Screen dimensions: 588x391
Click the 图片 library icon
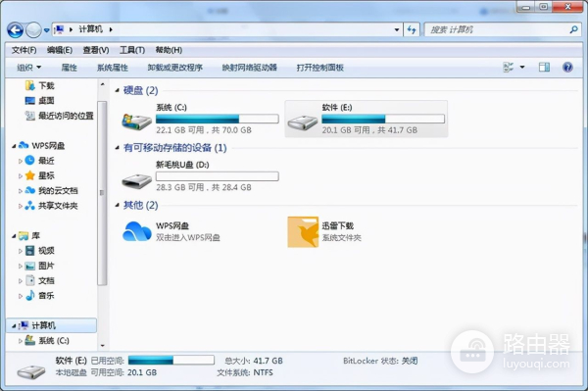(30, 266)
